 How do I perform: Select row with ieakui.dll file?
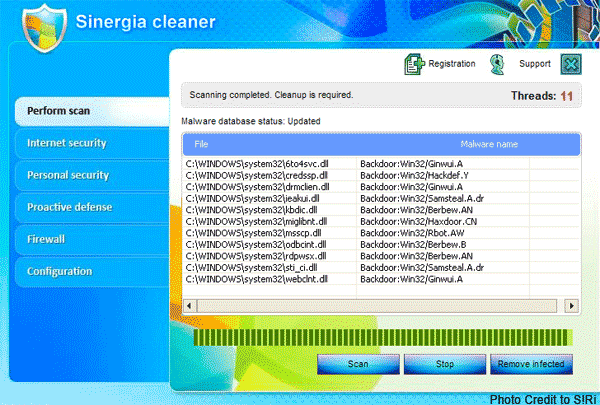[x=381, y=198]
